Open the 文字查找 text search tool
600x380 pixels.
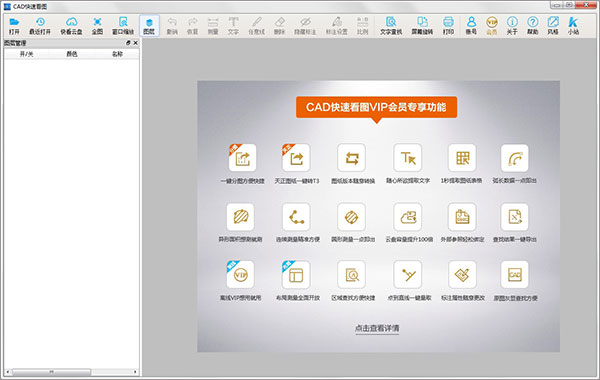(x=391, y=26)
